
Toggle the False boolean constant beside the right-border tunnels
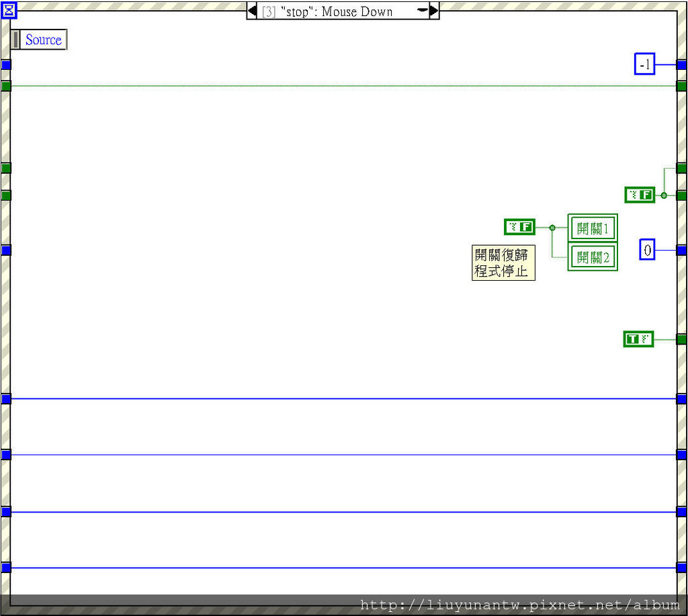[x=640, y=195]
